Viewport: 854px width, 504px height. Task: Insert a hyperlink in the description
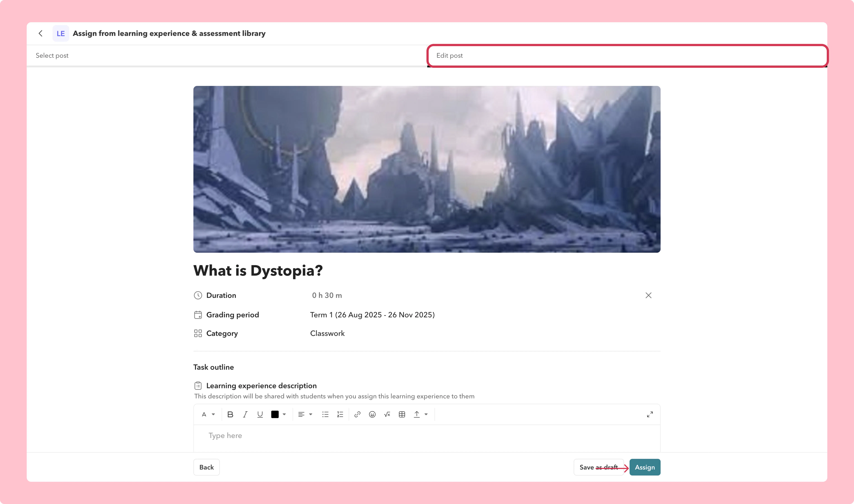click(357, 414)
